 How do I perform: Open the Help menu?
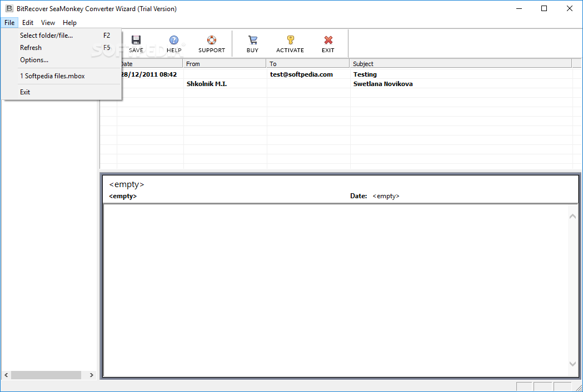[69, 23]
